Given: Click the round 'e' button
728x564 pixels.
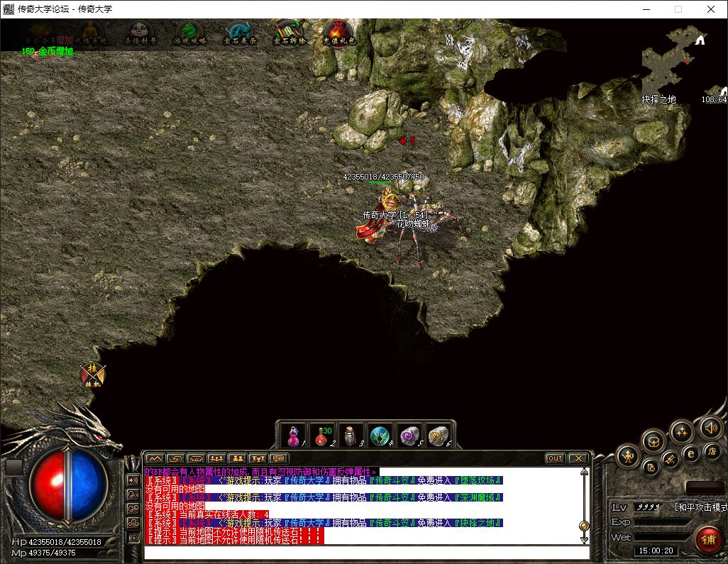Looking at the screenshot, I should pos(691,453).
